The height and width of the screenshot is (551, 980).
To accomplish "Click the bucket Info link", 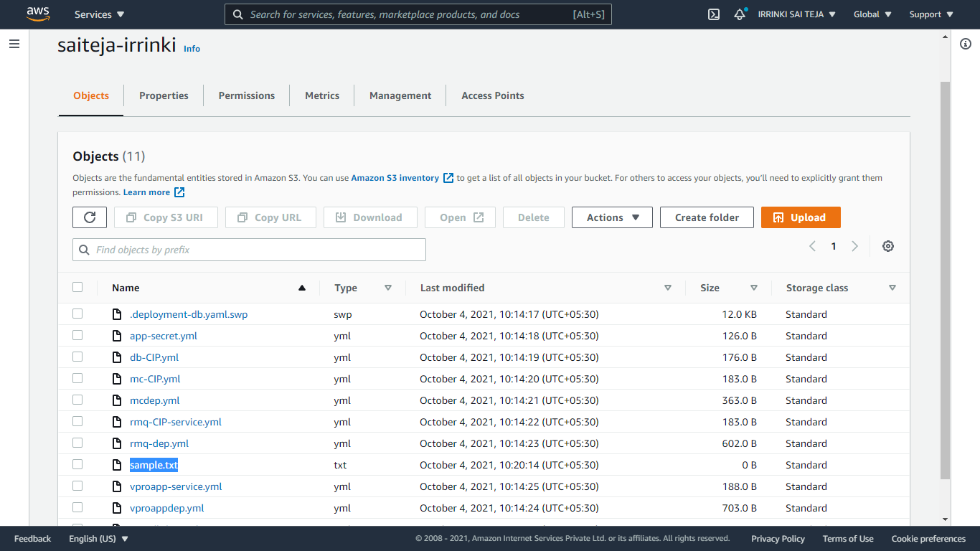I will point(192,49).
